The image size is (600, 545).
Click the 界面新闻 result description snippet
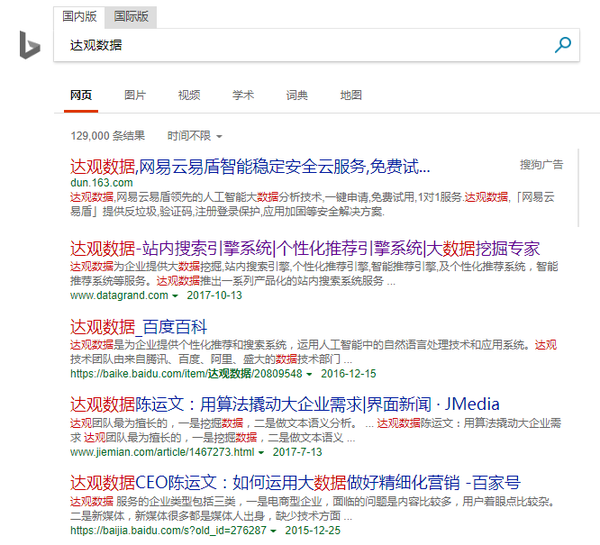tap(316, 431)
